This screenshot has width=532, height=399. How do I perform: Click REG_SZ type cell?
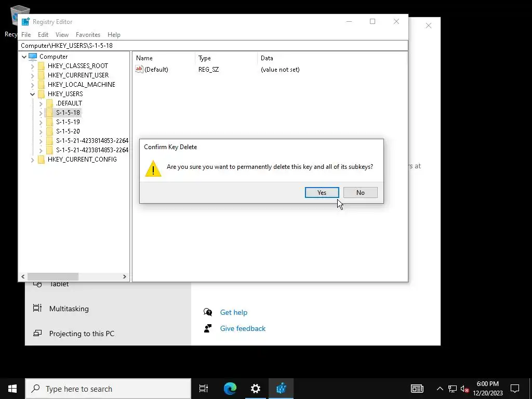pyautogui.click(x=209, y=70)
